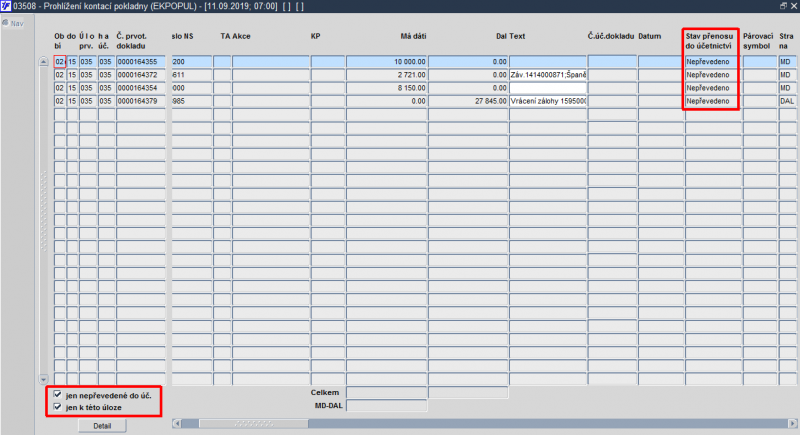Click DAL side cell in fourth row

(x=787, y=101)
